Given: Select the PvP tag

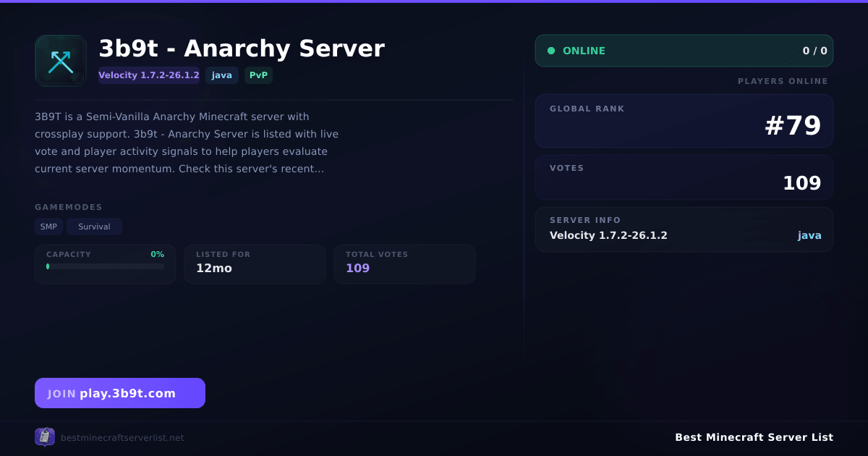Looking at the screenshot, I should click(258, 75).
